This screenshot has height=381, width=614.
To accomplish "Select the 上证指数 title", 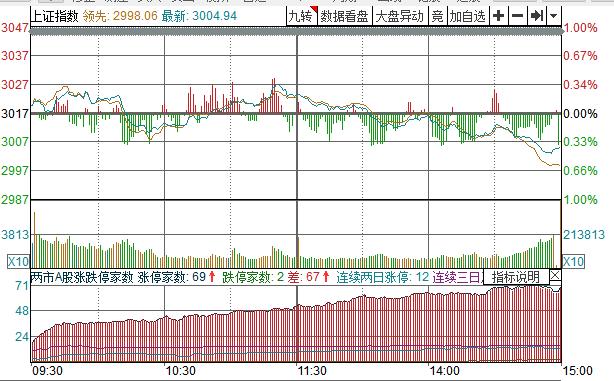I will coord(54,16).
